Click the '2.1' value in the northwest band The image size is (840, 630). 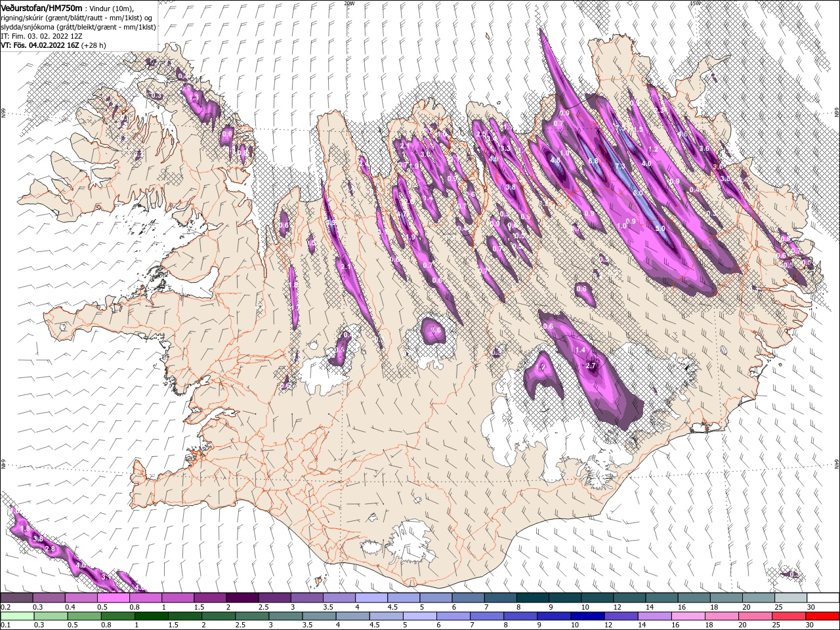(346, 267)
